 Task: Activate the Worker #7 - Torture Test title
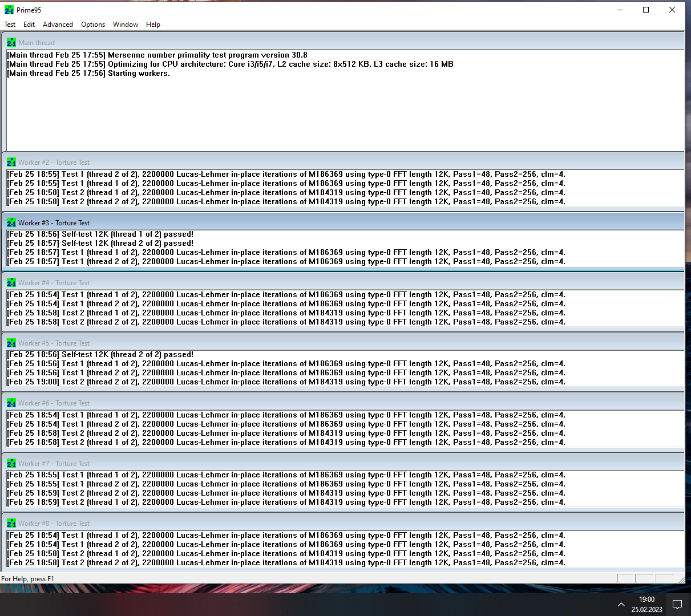click(54, 464)
